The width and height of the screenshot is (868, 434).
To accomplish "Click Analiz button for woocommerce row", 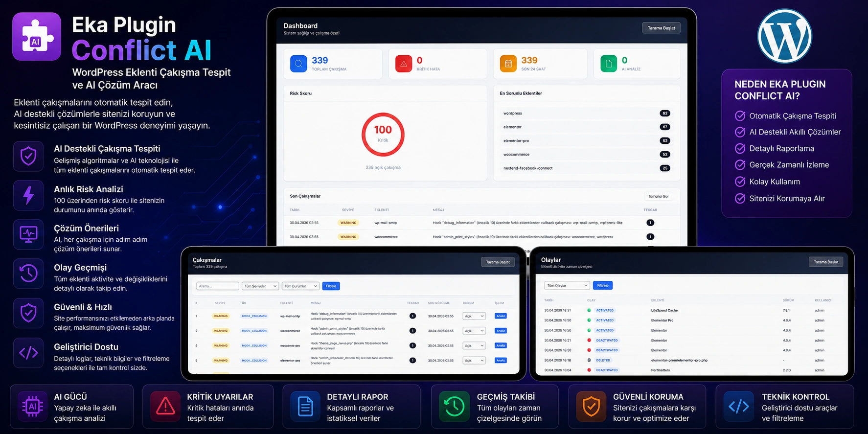I will point(501,331).
